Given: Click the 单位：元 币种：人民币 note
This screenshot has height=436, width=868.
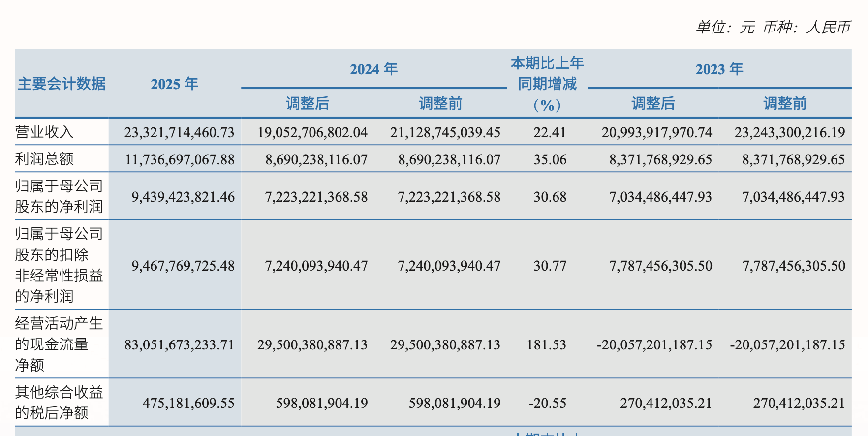Looking at the screenshot, I should pos(773,27).
